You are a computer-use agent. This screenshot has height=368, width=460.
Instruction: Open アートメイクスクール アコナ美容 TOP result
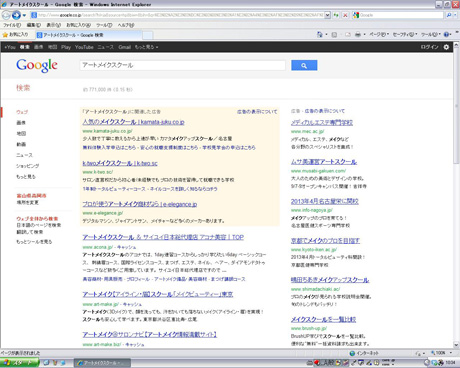point(163,237)
